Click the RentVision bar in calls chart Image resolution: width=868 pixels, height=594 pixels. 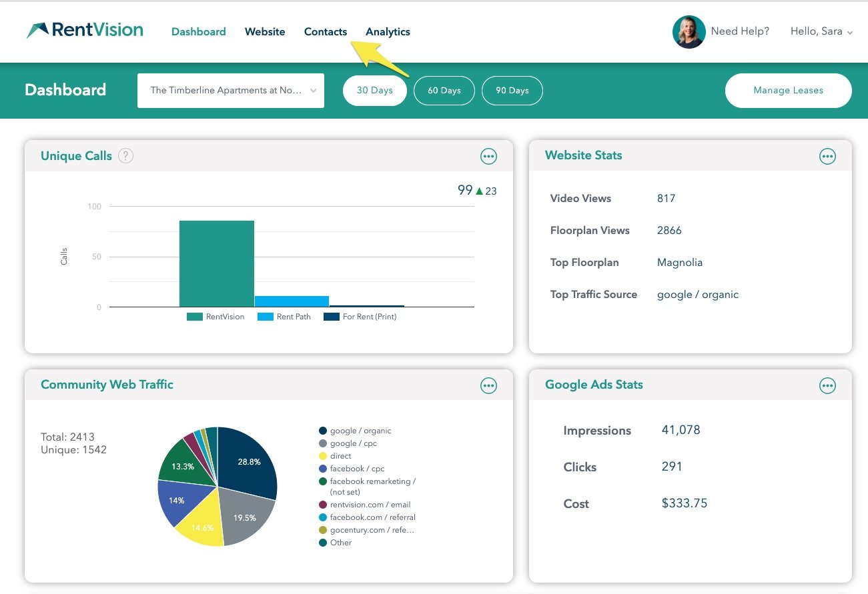point(217,263)
